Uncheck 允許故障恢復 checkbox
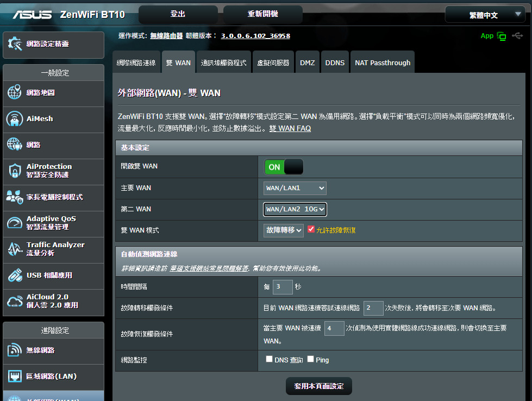 click(311, 229)
